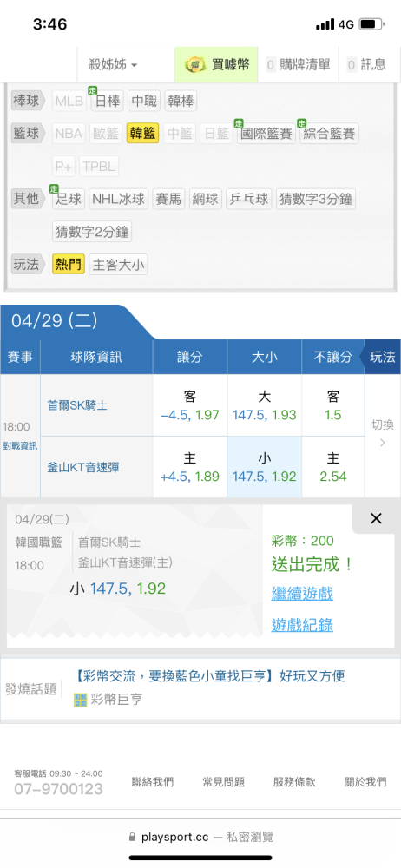Open 釜山KT音速彈 team info
This screenshot has width=401, height=868.
[x=83, y=467]
